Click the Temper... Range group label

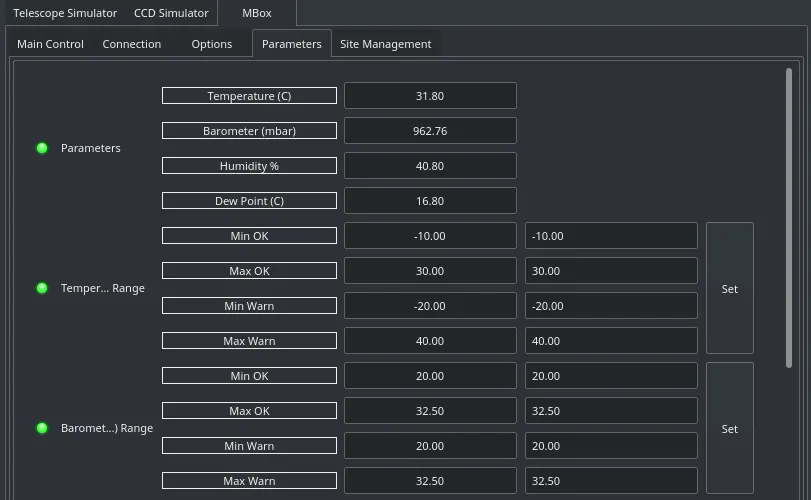point(102,288)
